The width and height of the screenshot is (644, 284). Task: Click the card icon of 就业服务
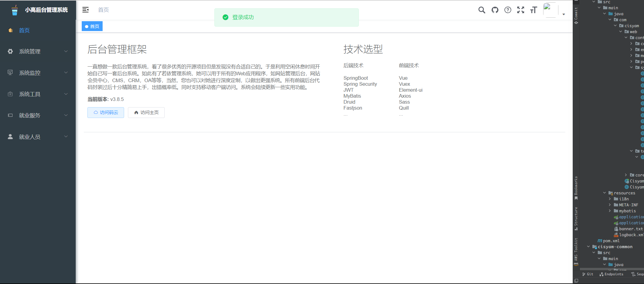pos(10,115)
